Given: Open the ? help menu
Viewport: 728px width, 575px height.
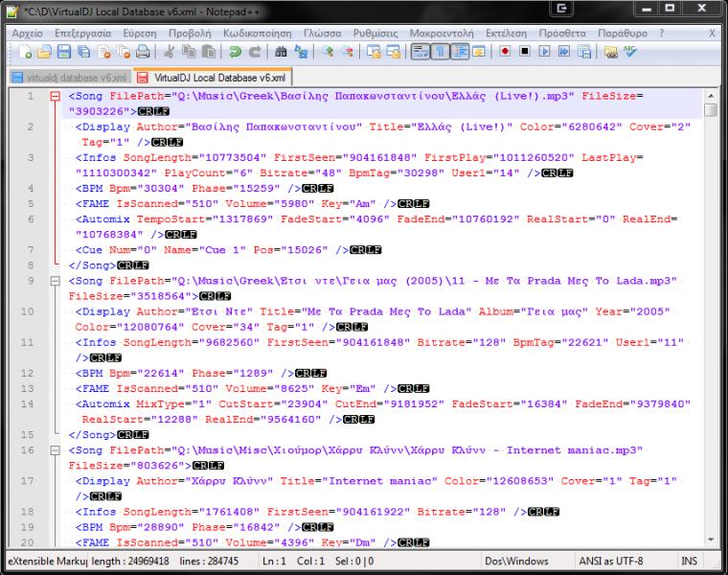Looking at the screenshot, I should (x=662, y=34).
